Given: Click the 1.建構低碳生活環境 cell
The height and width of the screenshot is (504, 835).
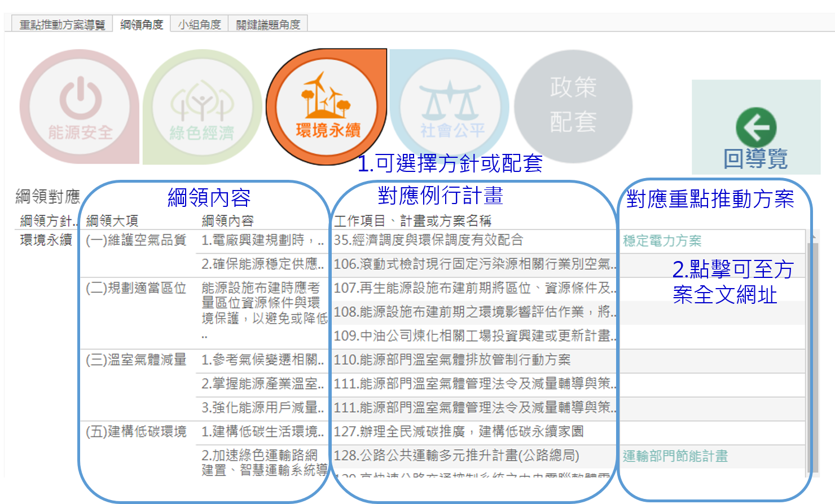Looking at the screenshot, I should 263,432.
